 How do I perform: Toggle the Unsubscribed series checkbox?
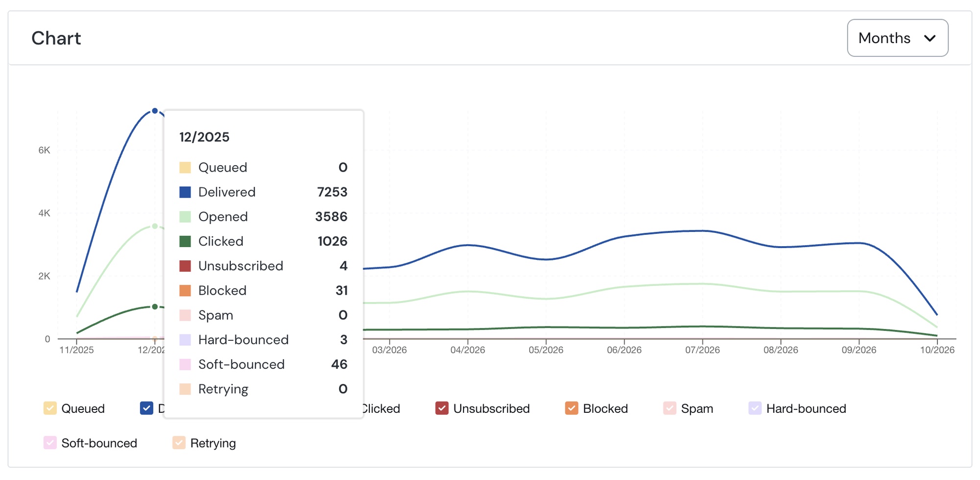(x=442, y=408)
